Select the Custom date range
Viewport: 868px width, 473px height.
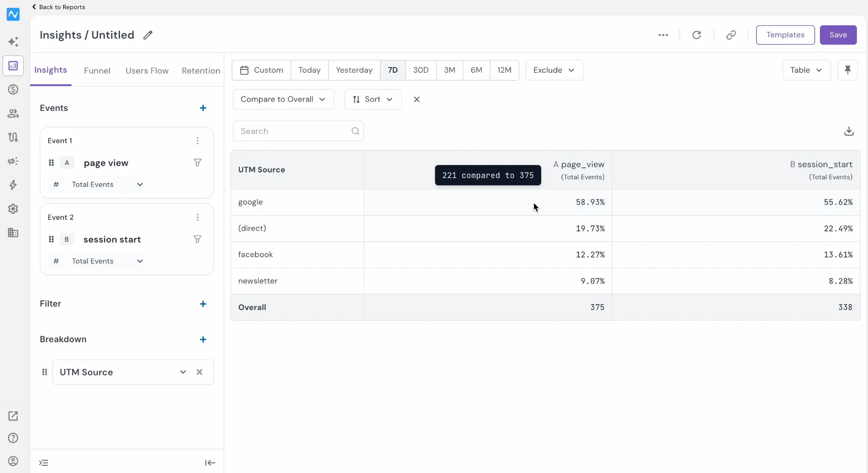coord(262,70)
